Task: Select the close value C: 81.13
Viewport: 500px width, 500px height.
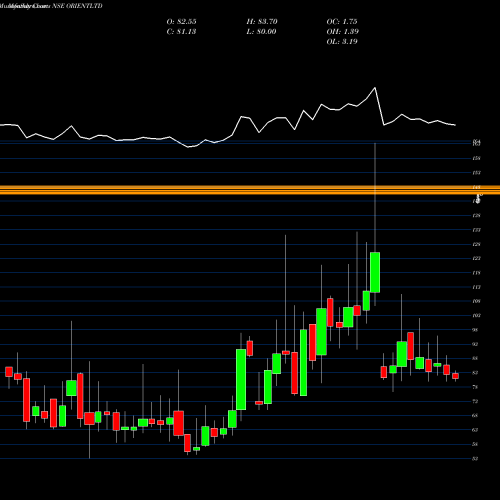Action: click(x=181, y=32)
